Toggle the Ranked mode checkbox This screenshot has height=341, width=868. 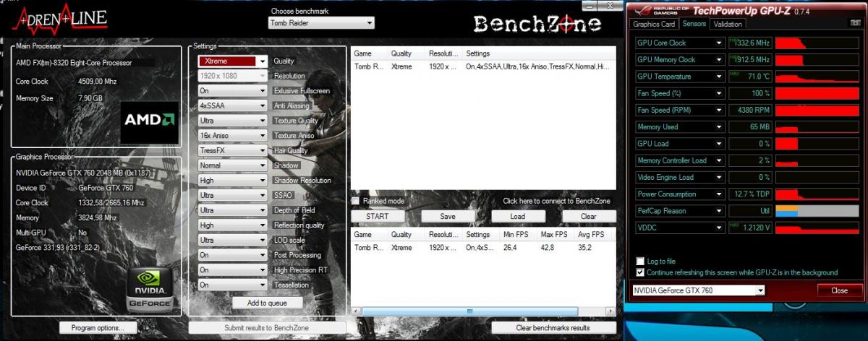355,201
